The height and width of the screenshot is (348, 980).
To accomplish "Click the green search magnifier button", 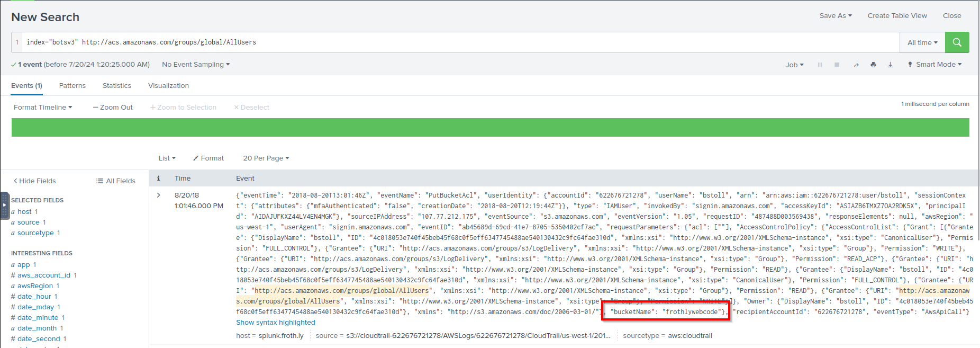I will point(957,42).
